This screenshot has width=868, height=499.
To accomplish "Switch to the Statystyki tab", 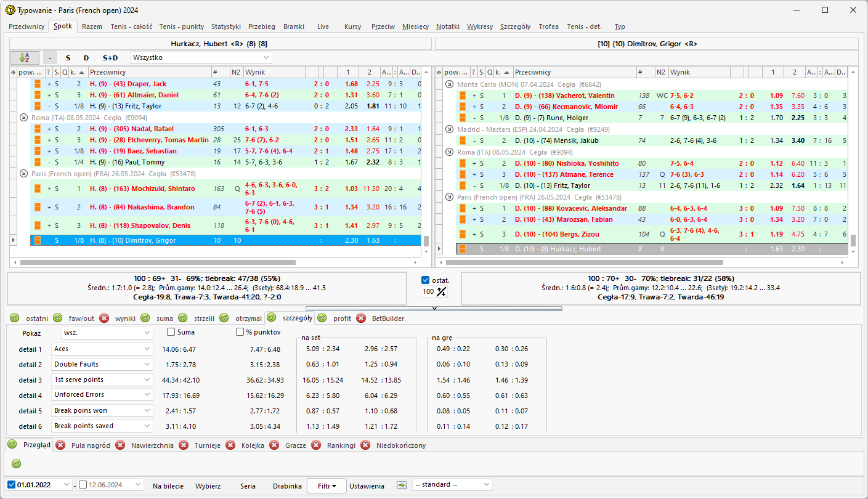I will [x=225, y=26].
